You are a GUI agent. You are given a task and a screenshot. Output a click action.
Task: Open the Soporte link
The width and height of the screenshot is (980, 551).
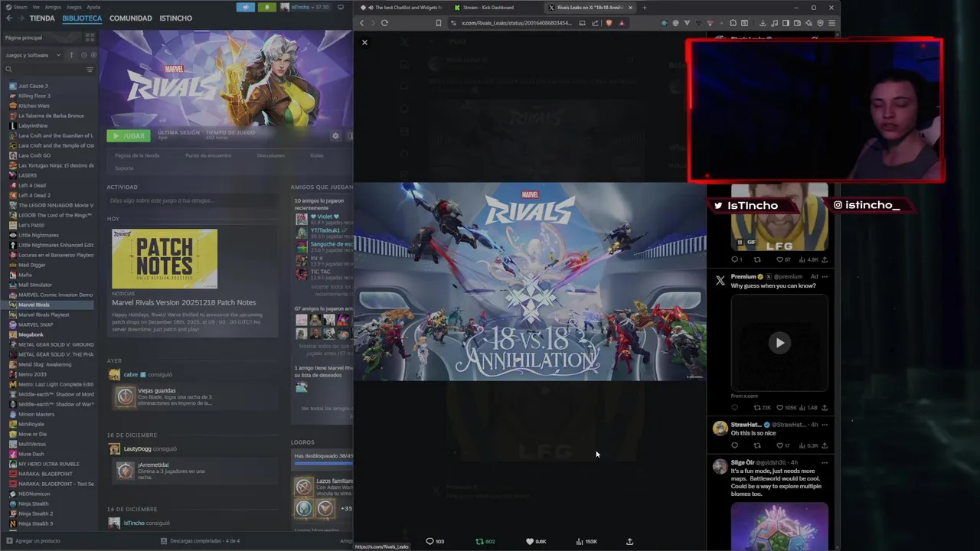(x=124, y=168)
